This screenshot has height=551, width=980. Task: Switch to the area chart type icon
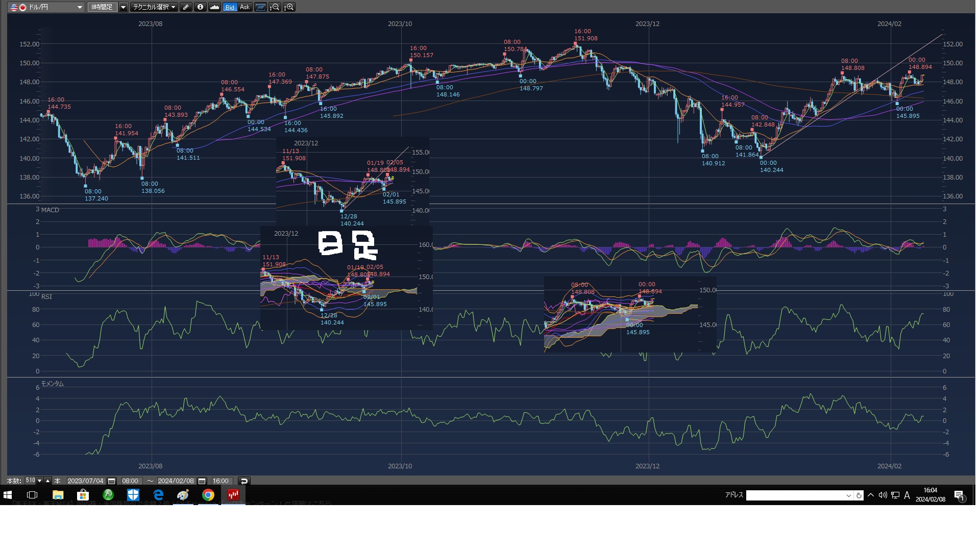tap(214, 7)
